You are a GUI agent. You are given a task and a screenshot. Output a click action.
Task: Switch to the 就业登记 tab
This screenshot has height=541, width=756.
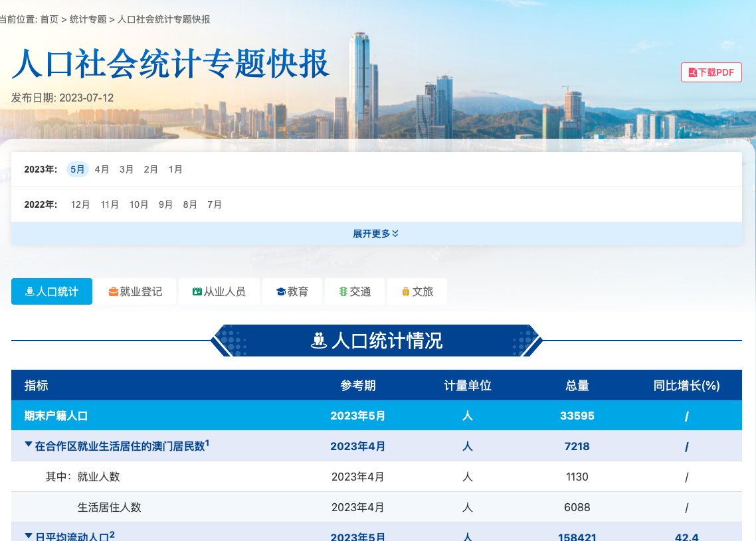(135, 291)
